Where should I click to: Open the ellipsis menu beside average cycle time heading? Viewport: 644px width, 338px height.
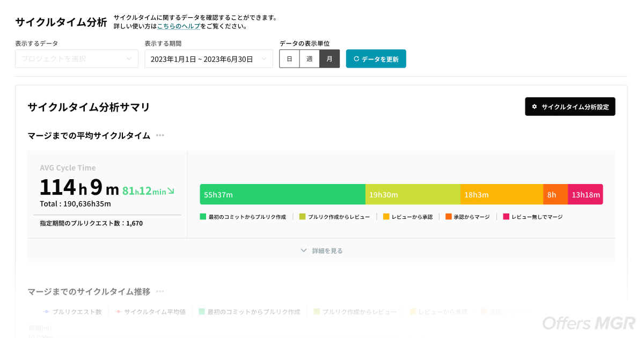coord(160,135)
